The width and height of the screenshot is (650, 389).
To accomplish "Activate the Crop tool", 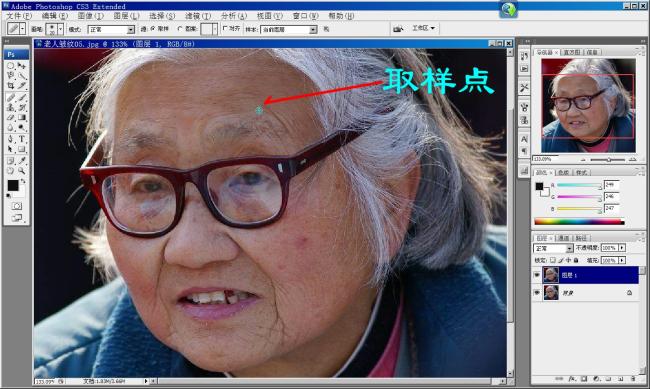I will coord(11,86).
